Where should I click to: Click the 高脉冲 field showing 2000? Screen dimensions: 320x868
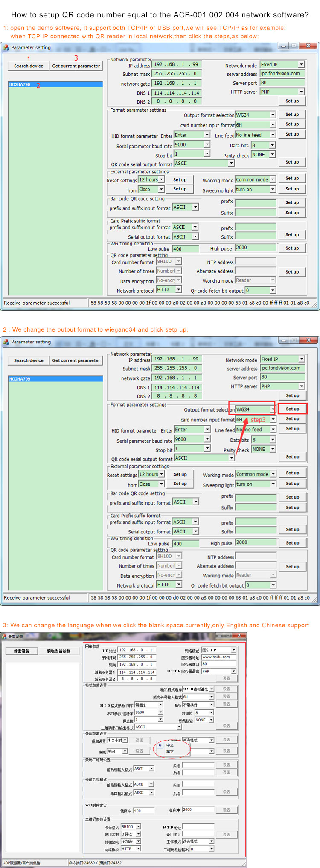coord(198,810)
